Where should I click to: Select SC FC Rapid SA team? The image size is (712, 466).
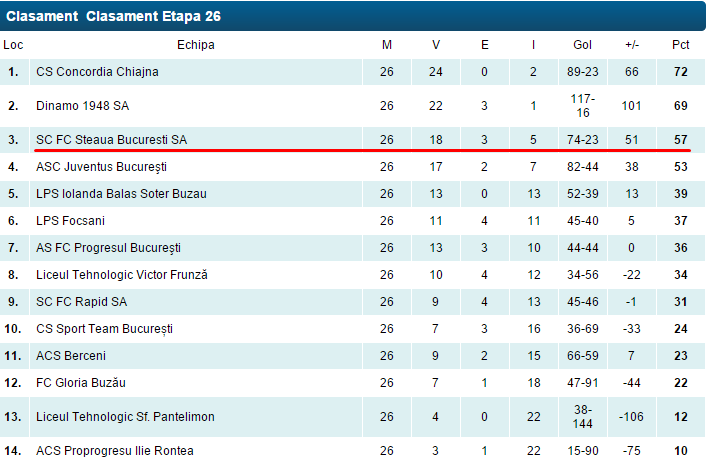[82, 302]
